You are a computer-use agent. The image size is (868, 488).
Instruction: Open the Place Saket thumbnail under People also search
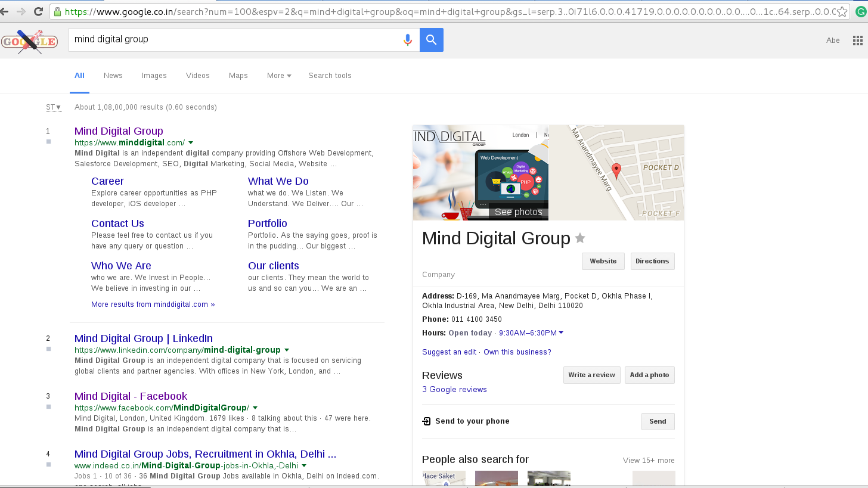click(444, 478)
